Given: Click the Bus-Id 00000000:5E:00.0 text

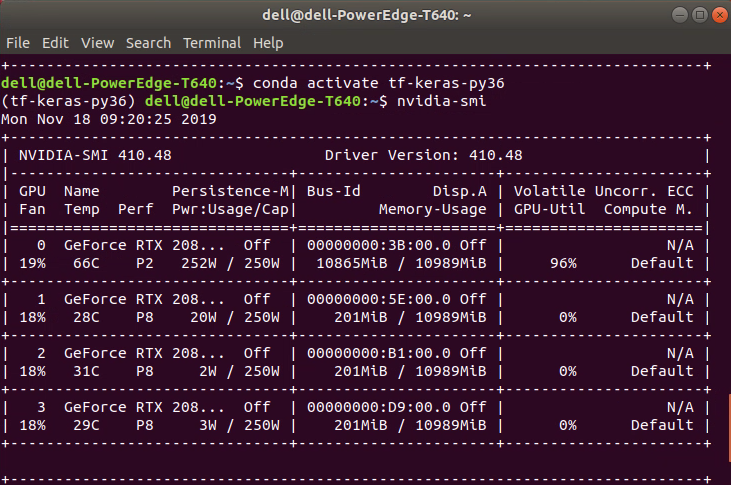Looking at the screenshot, I should pos(379,299).
